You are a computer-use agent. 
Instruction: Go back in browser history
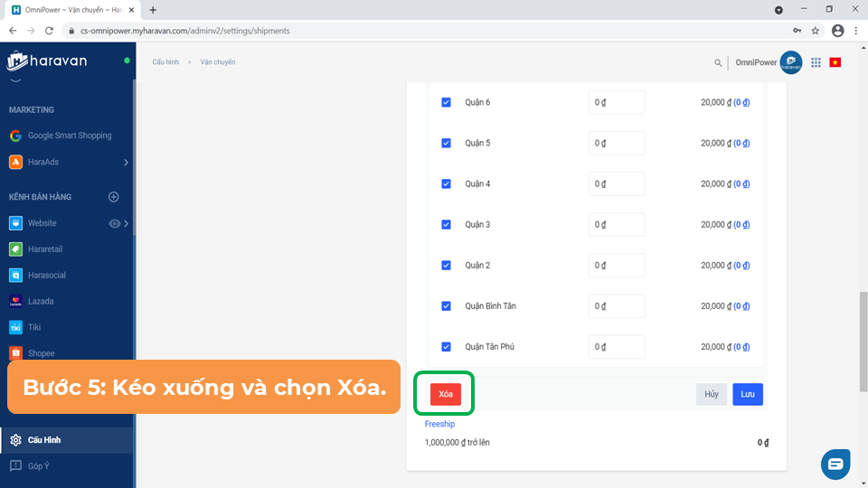pyautogui.click(x=13, y=31)
